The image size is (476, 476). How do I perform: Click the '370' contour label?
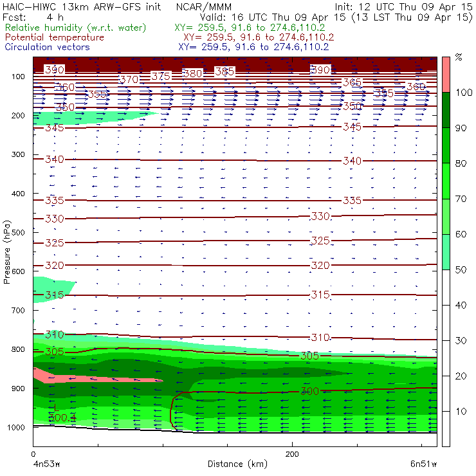click(x=130, y=80)
